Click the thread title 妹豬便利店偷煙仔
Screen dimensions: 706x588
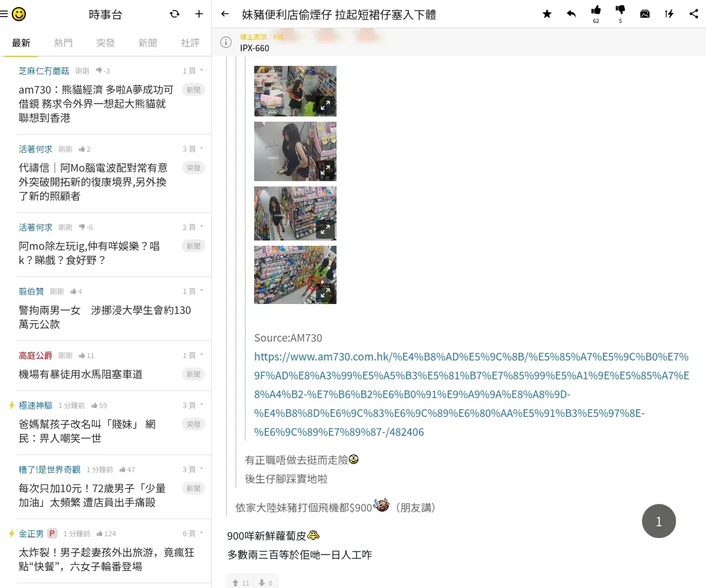[339, 14]
